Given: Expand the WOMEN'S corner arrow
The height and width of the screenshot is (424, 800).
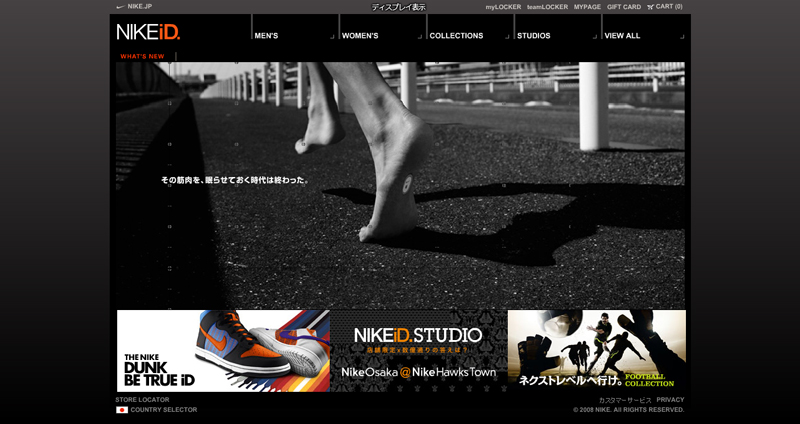Looking at the screenshot, I should [x=420, y=37].
